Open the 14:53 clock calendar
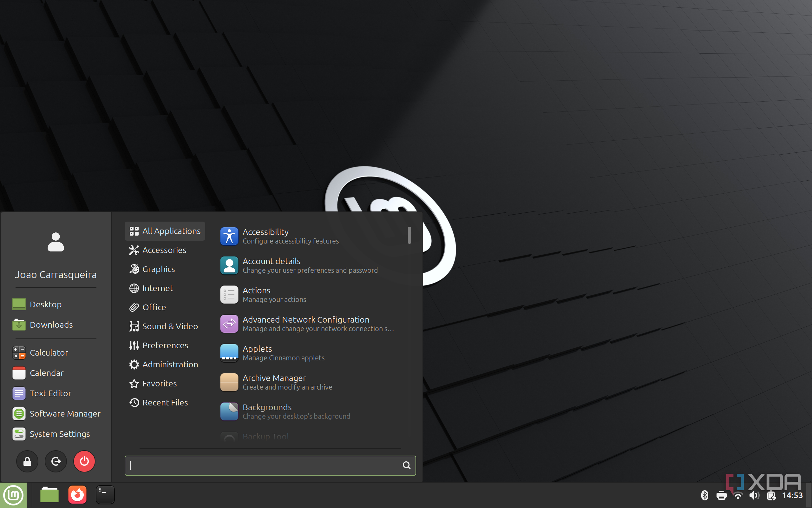The height and width of the screenshot is (508, 812). coord(792,495)
